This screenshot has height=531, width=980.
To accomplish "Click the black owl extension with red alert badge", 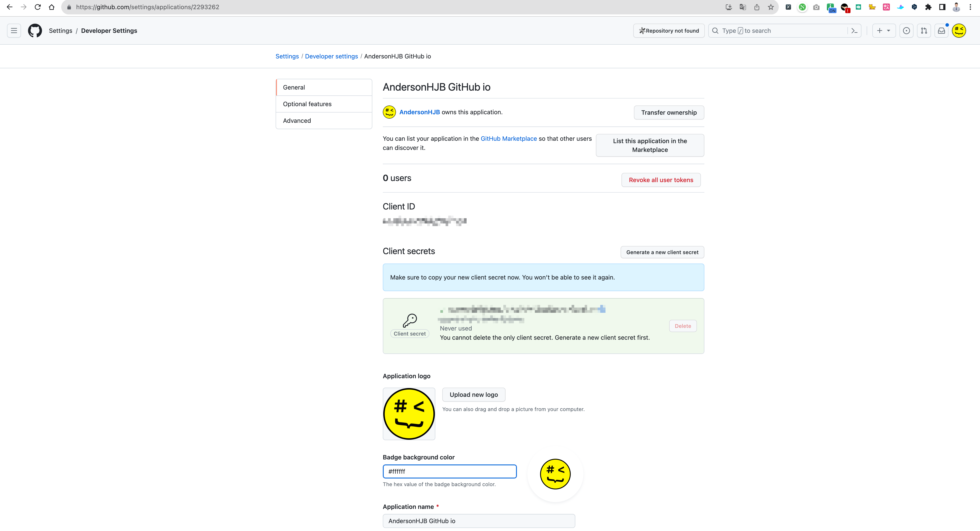I will [x=845, y=8].
